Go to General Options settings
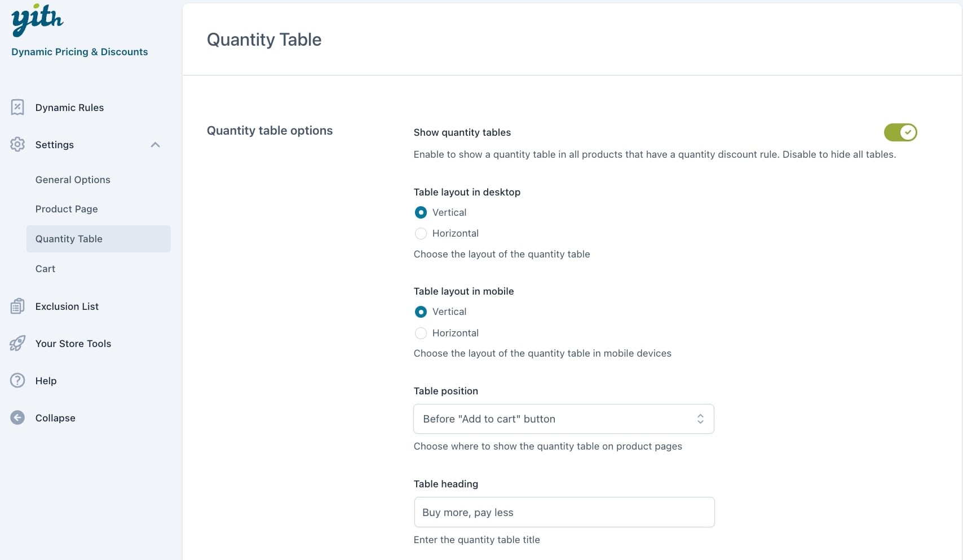This screenshot has height=560, width=963. click(73, 180)
